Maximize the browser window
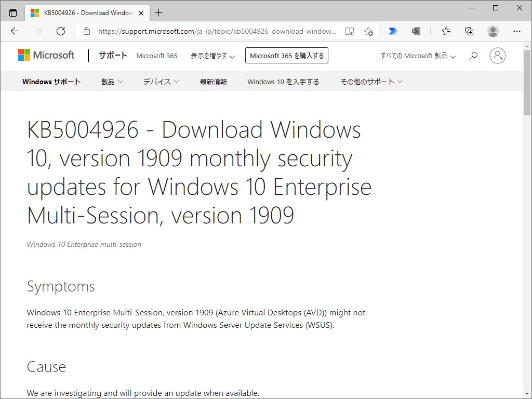 coord(495,8)
